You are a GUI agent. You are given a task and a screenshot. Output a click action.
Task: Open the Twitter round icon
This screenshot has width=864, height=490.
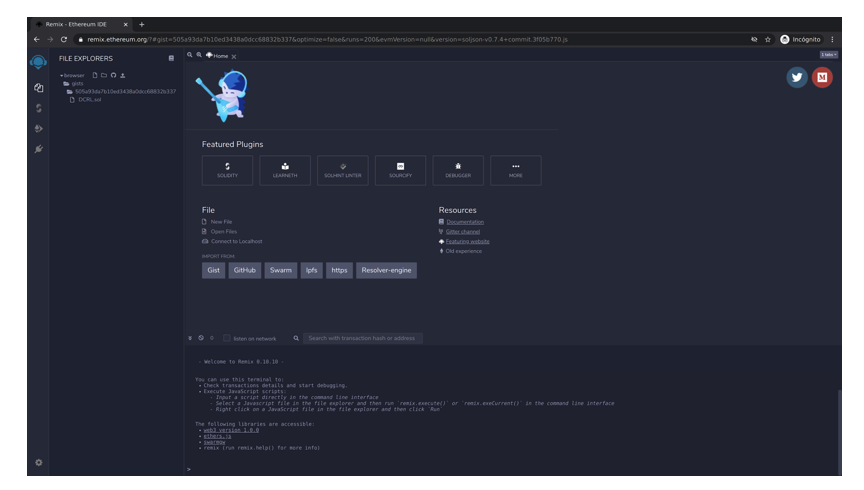(797, 77)
